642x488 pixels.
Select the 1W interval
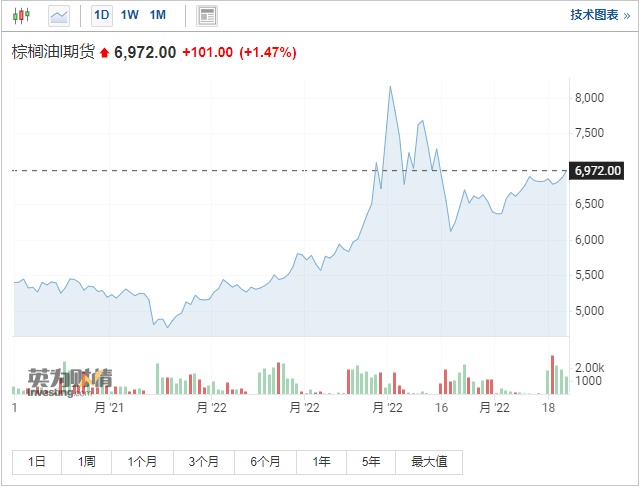click(x=130, y=15)
